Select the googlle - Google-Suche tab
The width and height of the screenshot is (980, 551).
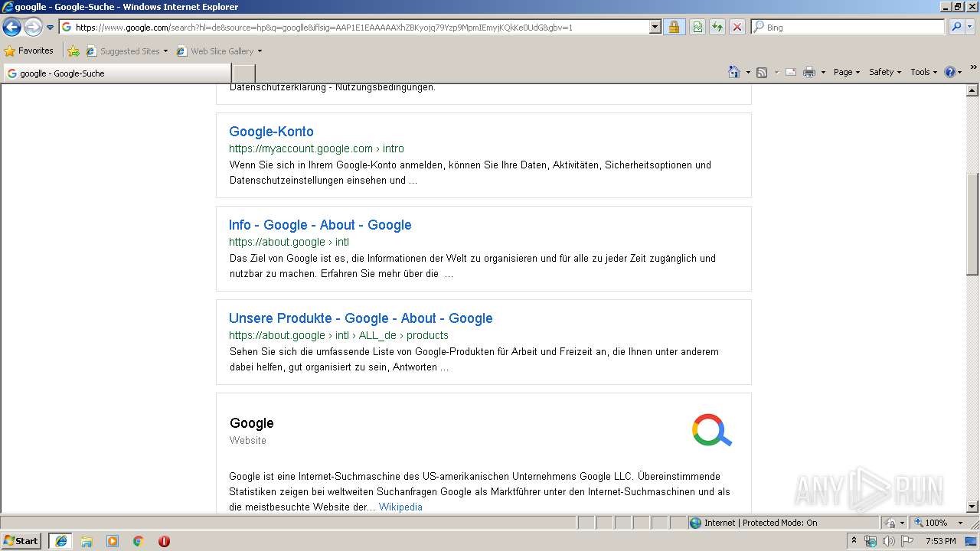pos(117,73)
